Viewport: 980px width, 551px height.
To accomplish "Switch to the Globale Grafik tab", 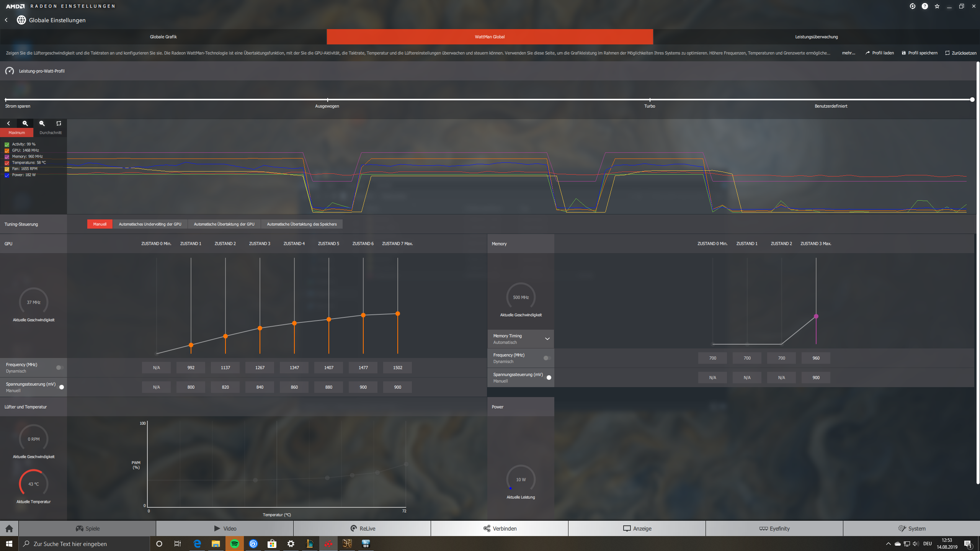I will (x=163, y=37).
